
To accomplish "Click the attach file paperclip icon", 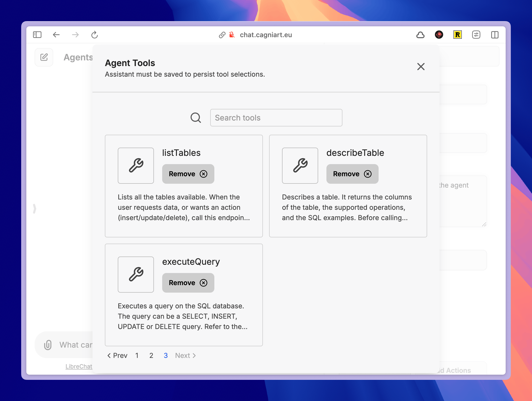I will click(x=48, y=345).
